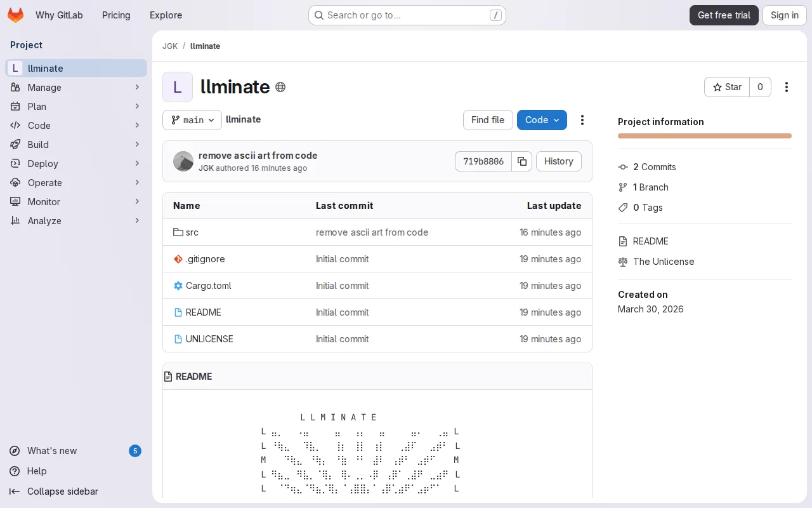
Task: Click the Build rocket icon
Action: click(x=15, y=144)
